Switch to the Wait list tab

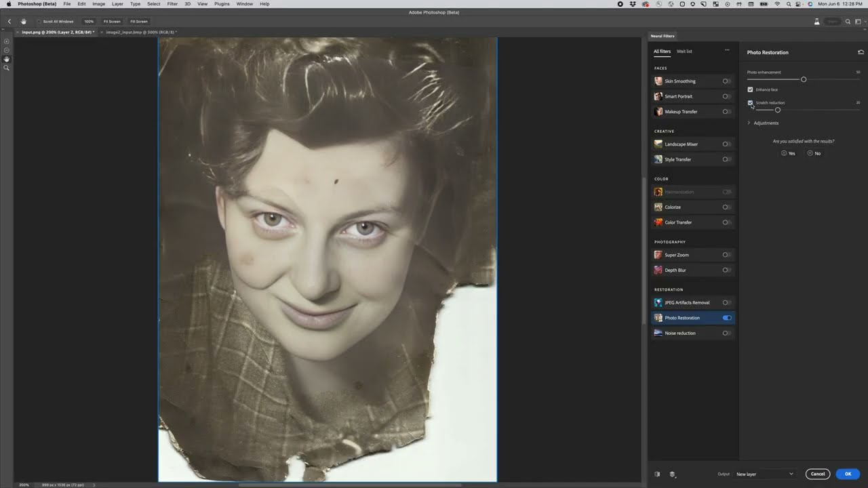684,51
